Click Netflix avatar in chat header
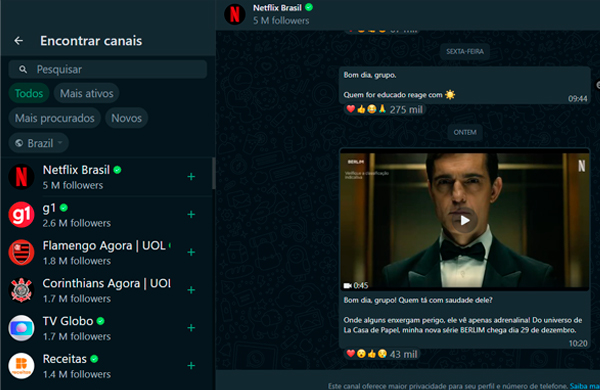The image size is (600, 390). [x=235, y=14]
